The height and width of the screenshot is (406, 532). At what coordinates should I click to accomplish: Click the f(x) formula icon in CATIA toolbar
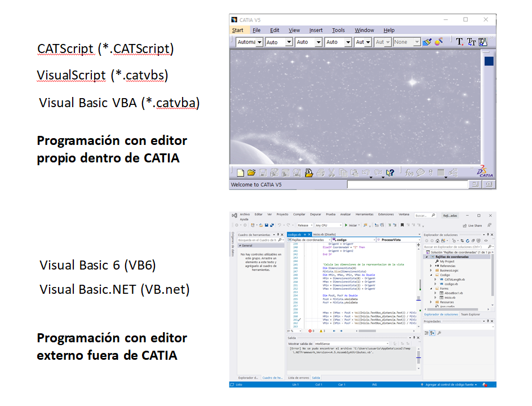pyautogui.click(x=409, y=172)
